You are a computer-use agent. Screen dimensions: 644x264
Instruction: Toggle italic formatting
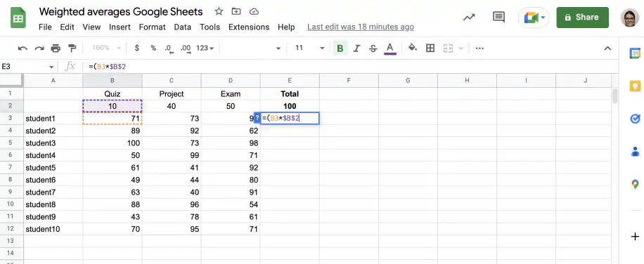pos(356,48)
